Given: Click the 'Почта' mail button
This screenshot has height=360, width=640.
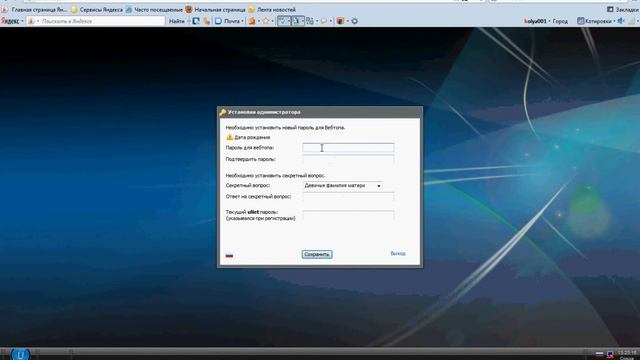Looking at the screenshot, I should click(229, 21).
